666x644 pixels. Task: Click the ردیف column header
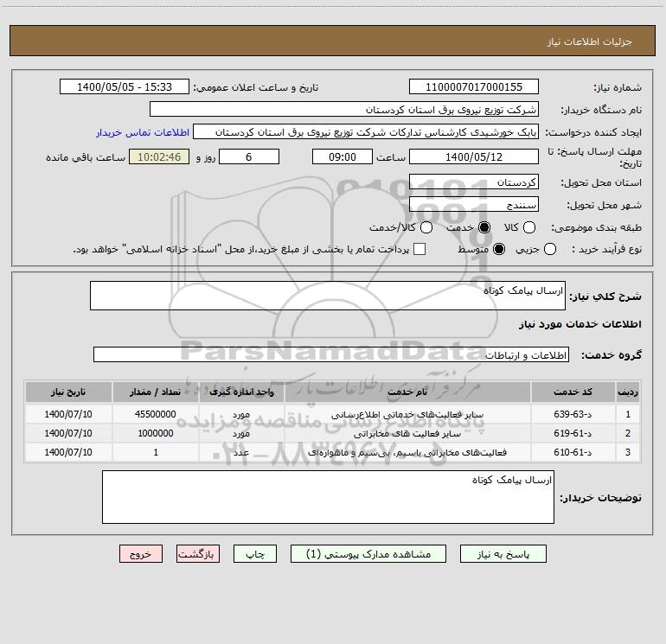pyautogui.click(x=628, y=392)
